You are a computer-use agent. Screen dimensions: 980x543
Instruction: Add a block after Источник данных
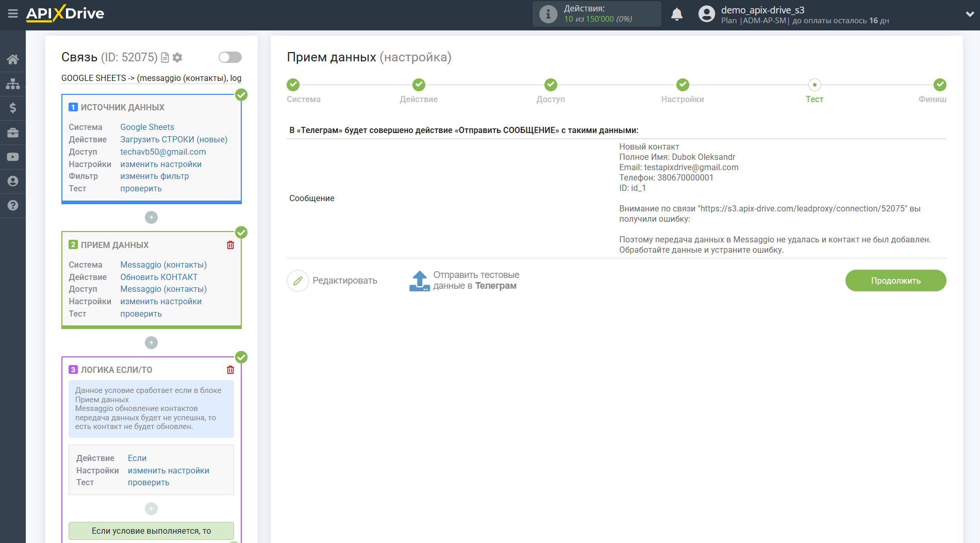click(x=151, y=218)
